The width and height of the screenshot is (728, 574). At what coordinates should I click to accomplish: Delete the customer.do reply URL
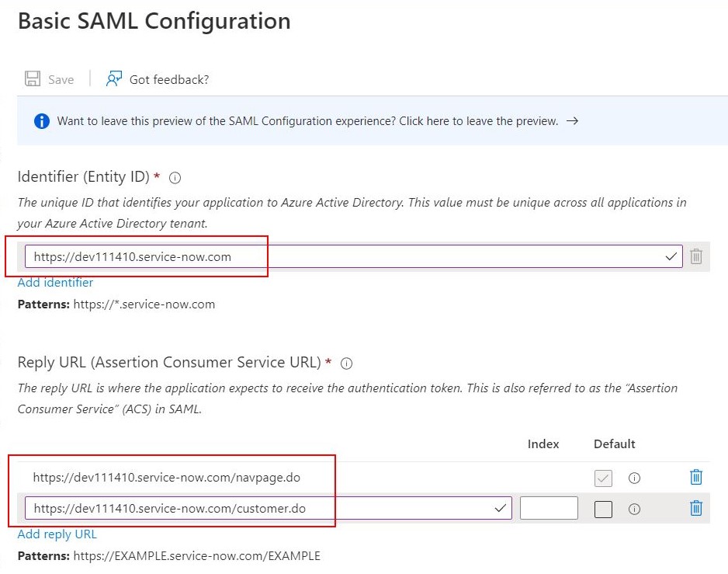tap(696, 508)
